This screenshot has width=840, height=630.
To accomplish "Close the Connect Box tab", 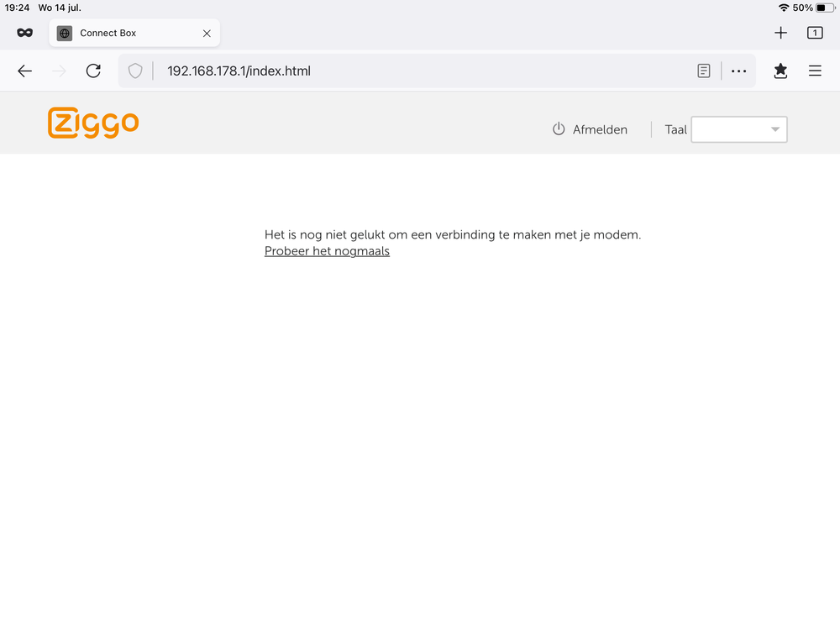I will pyautogui.click(x=207, y=34).
